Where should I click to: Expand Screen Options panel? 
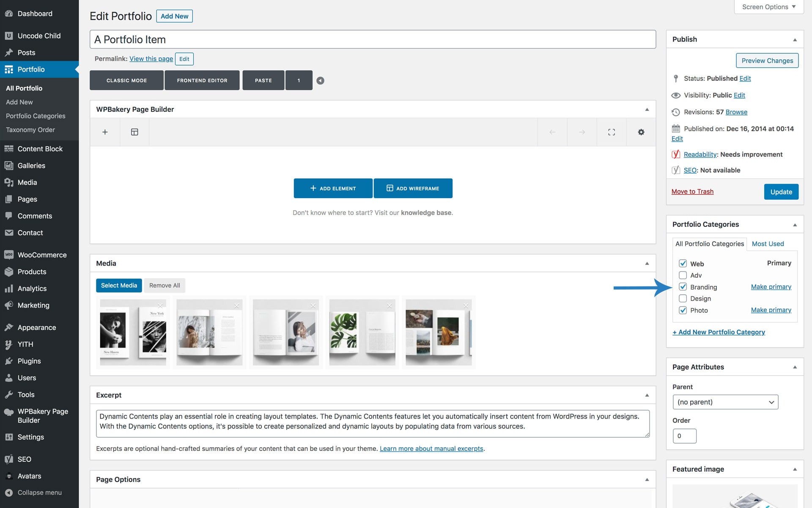768,7
